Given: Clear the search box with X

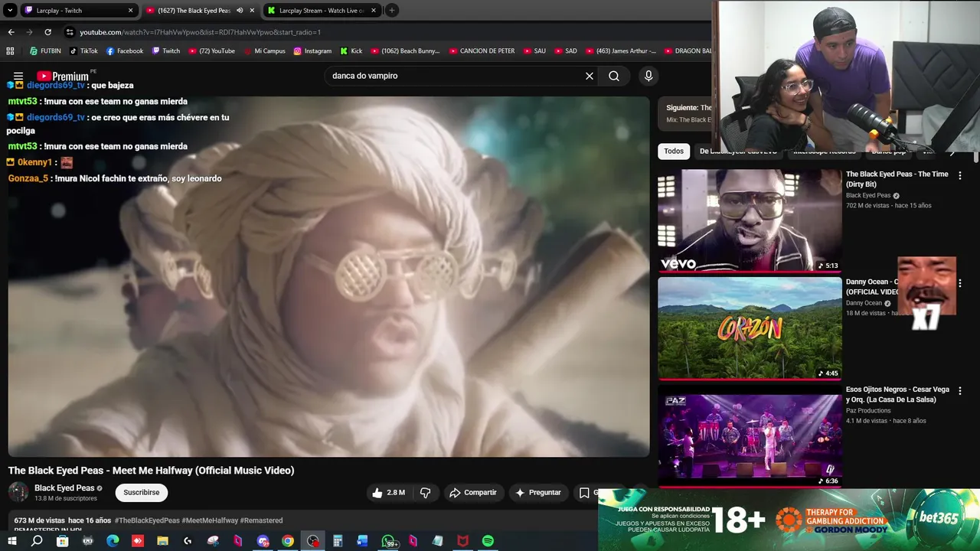Looking at the screenshot, I should [x=590, y=76].
